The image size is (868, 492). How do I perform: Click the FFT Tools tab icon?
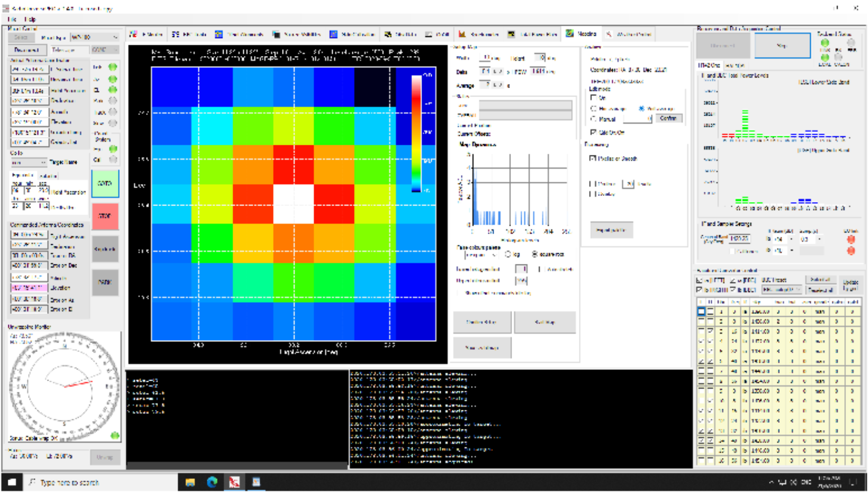click(175, 34)
